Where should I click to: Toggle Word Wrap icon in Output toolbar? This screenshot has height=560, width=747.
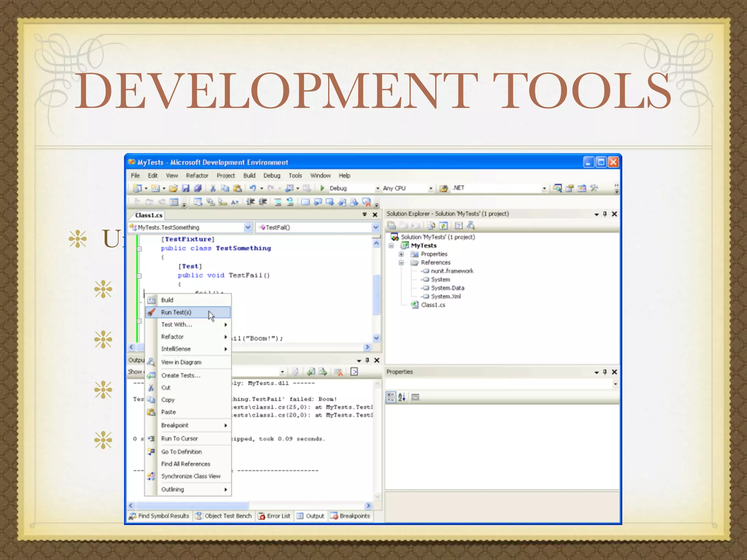tap(354, 372)
